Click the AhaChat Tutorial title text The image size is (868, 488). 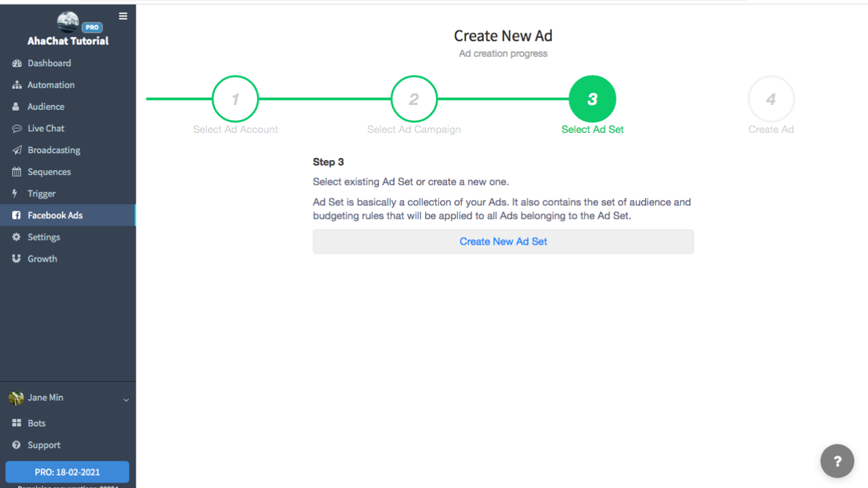pos(68,41)
